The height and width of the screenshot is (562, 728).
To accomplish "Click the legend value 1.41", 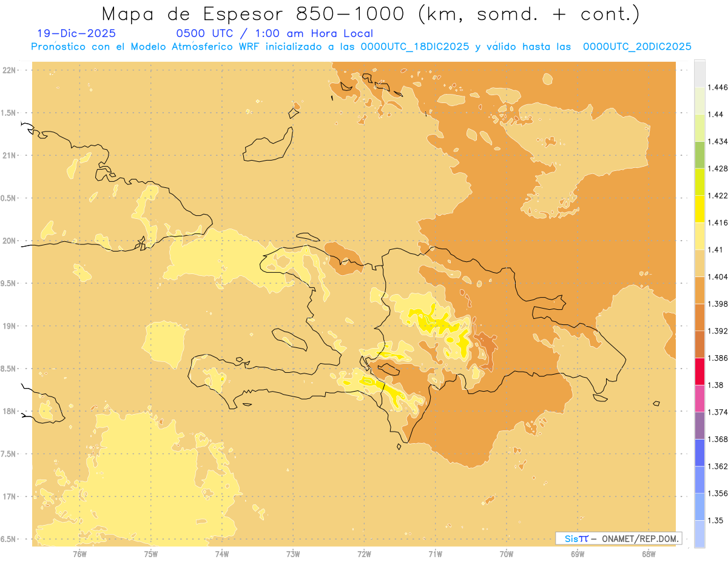I will [716, 250].
